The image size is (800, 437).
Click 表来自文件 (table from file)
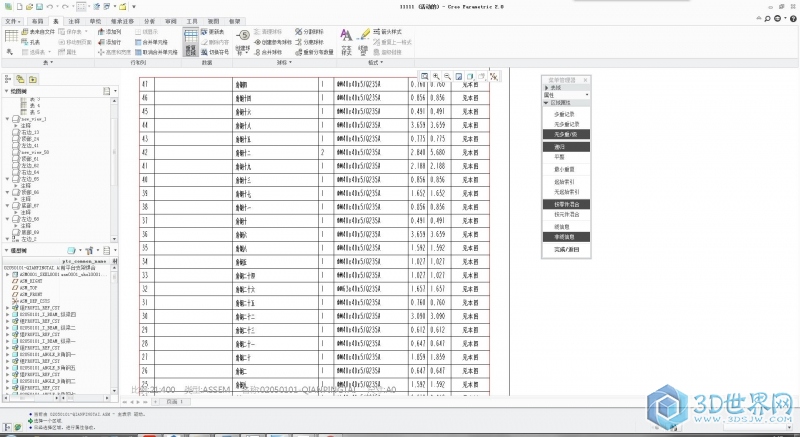click(38, 32)
